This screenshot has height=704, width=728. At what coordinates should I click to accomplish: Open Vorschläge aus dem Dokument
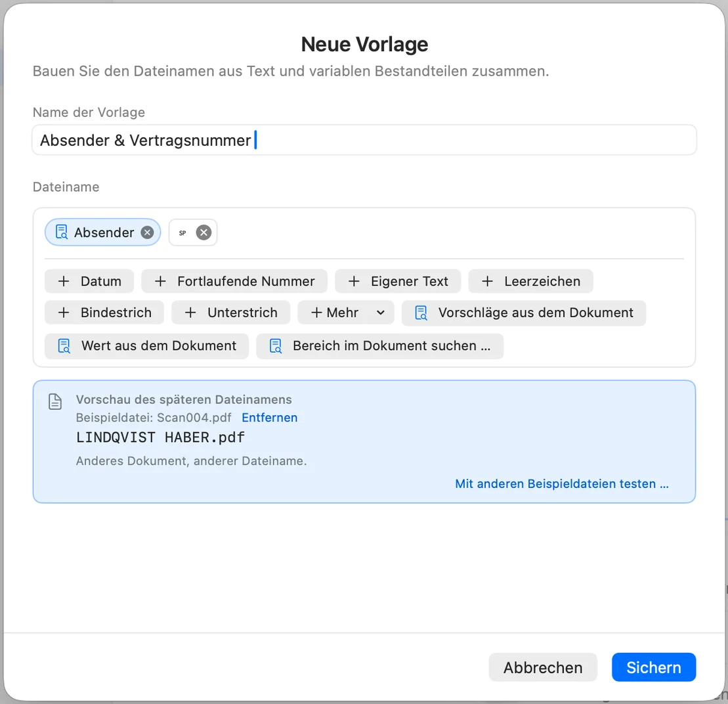[x=524, y=313]
